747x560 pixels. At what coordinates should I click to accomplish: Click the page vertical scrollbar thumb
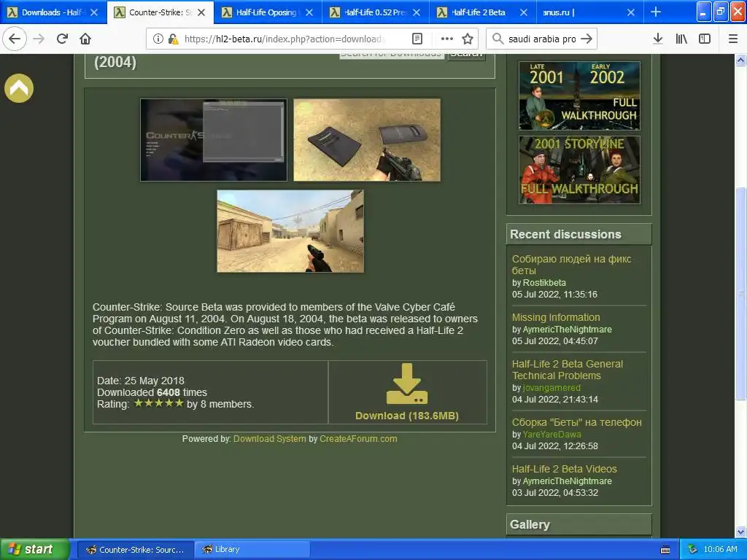point(740,294)
